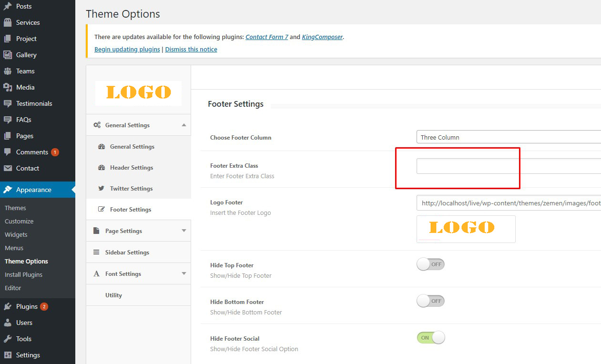This screenshot has width=601, height=364.
Task: Toggle the Hide Top Footer switch
Action: (x=430, y=264)
